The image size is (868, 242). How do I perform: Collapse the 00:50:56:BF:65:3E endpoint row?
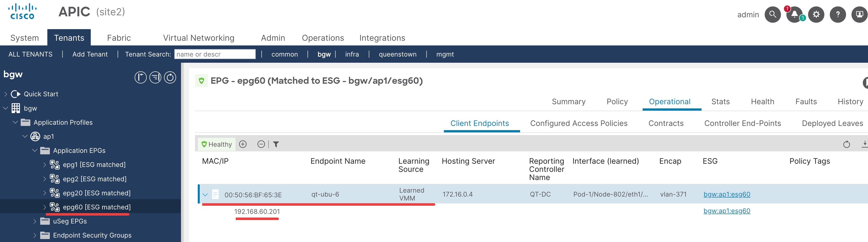[205, 195]
